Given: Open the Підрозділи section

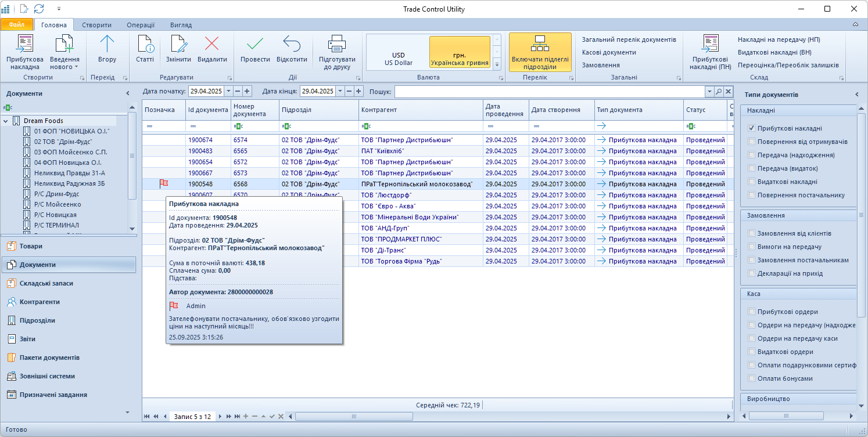Looking at the screenshot, I should pos(69,320).
